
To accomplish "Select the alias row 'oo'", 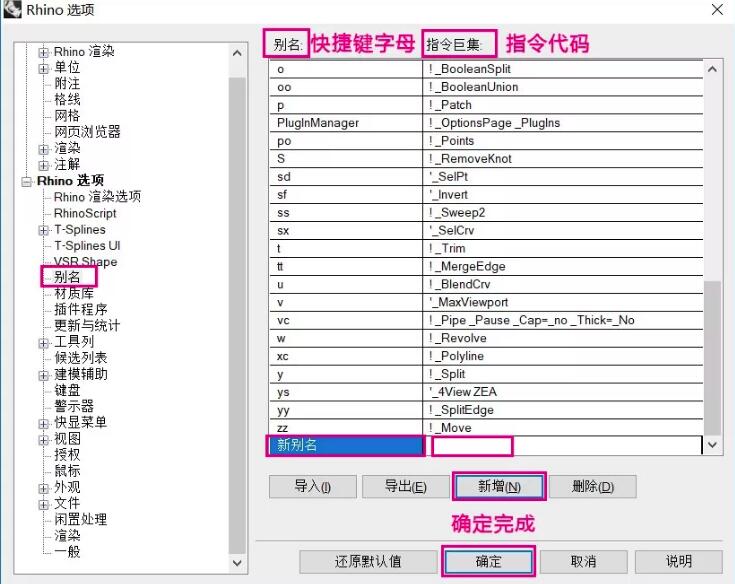I will (x=346, y=87).
